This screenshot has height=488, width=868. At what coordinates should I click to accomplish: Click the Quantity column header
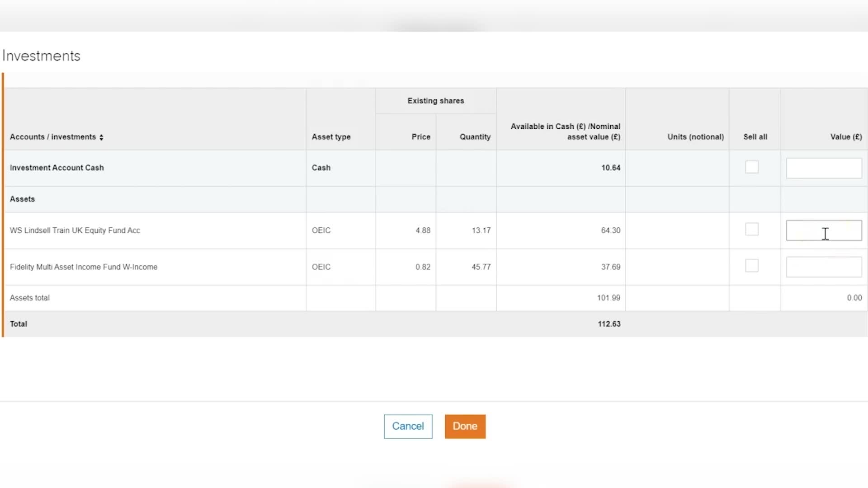pos(475,137)
